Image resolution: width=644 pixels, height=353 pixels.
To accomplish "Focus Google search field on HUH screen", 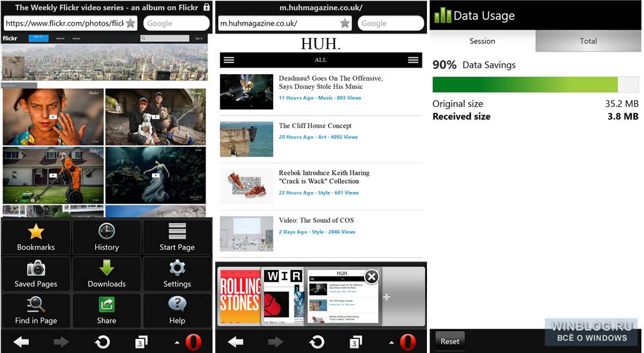I will pos(391,23).
